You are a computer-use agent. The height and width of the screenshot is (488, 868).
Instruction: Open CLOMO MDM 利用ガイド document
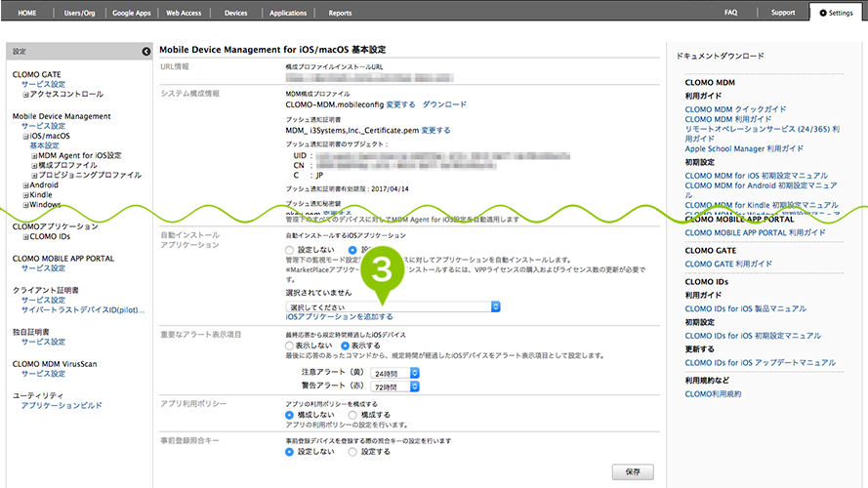728,119
